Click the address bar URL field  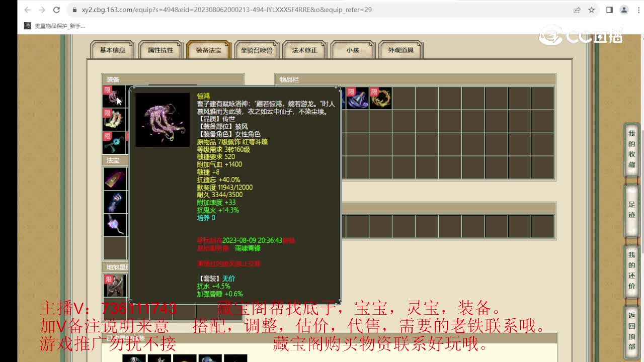point(201,10)
